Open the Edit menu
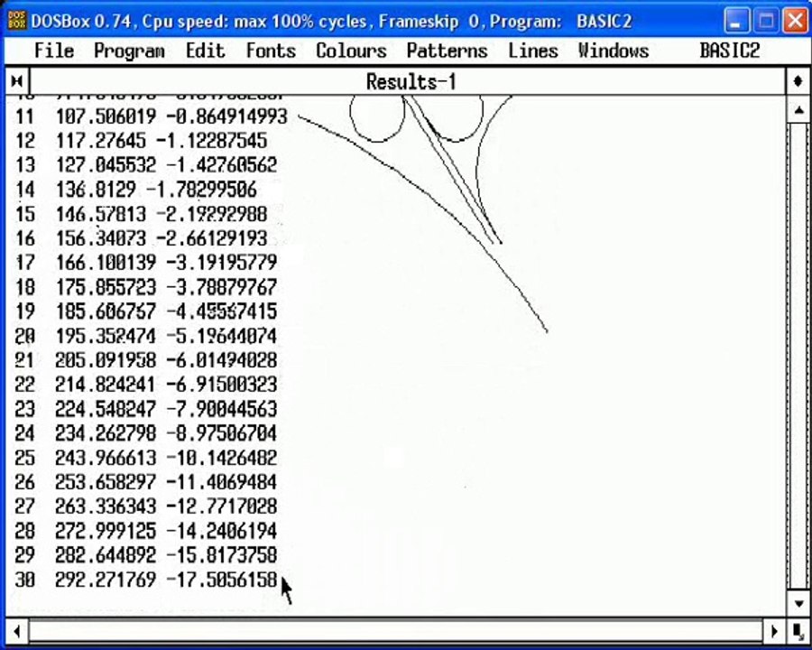 206,51
